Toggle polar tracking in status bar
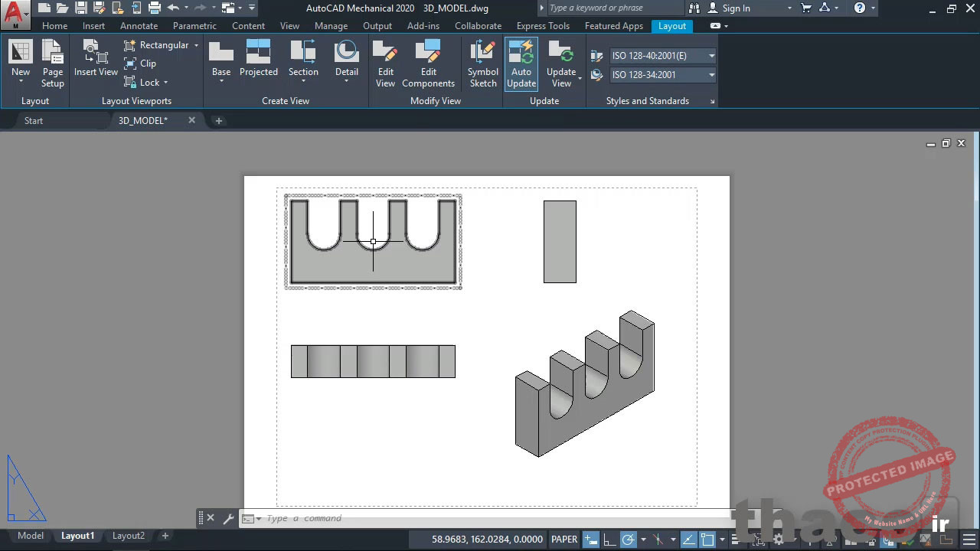 (x=628, y=539)
